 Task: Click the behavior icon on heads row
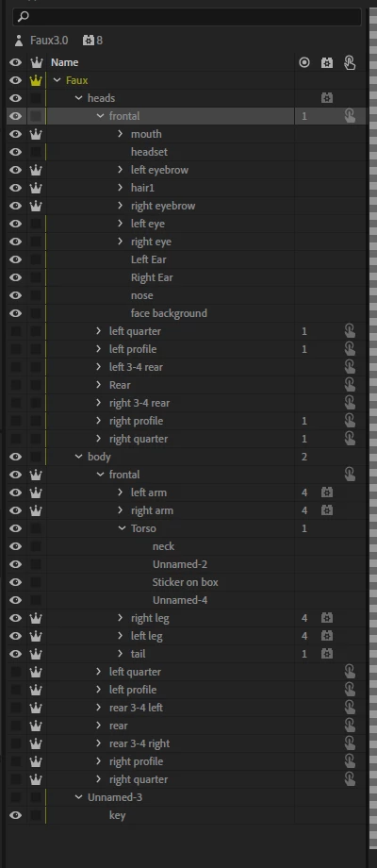click(327, 98)
